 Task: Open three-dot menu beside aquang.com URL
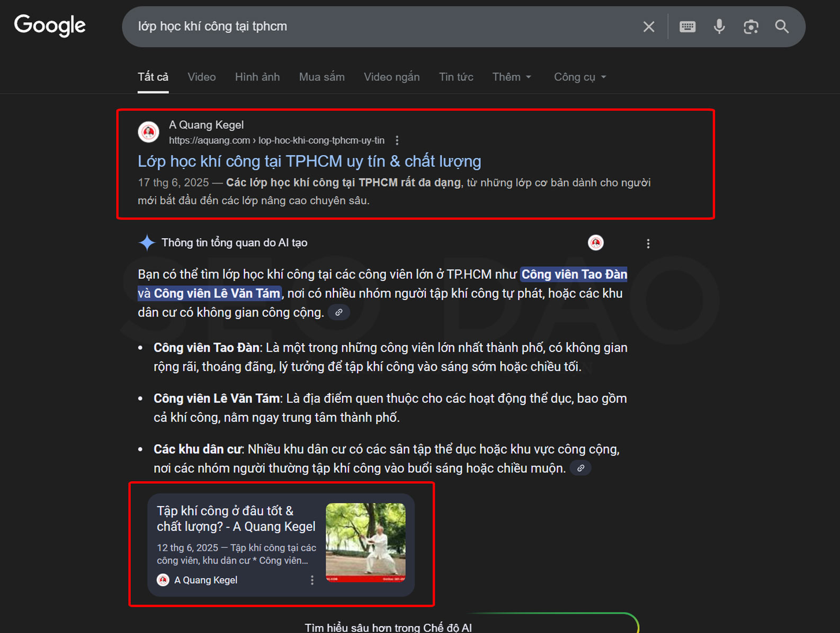point(397,140)
